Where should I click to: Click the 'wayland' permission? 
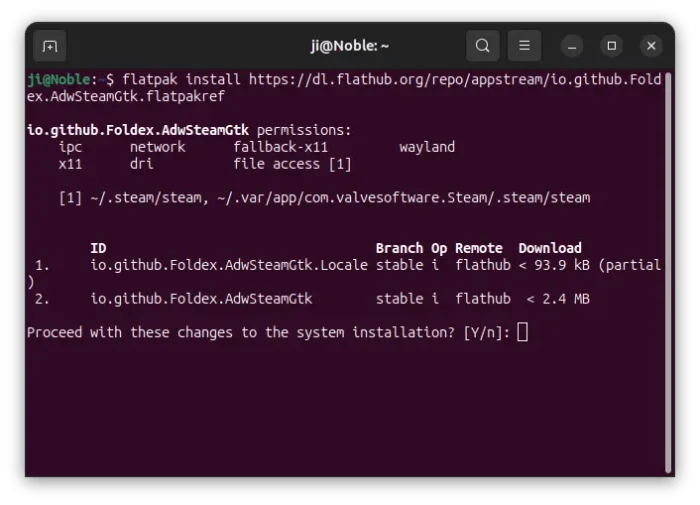(x=427, y=147)
